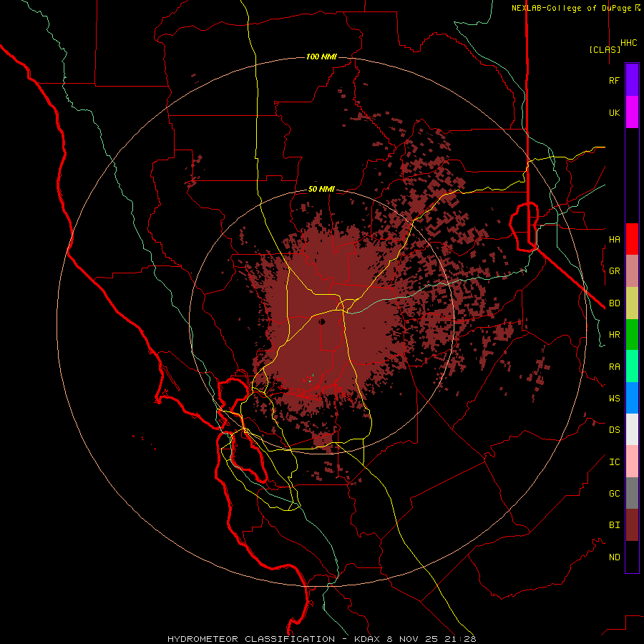This screenshot has width=644, height=644.
Task: Click the Hydrometeor Classification KDAX title text
Action: (321, 639)
